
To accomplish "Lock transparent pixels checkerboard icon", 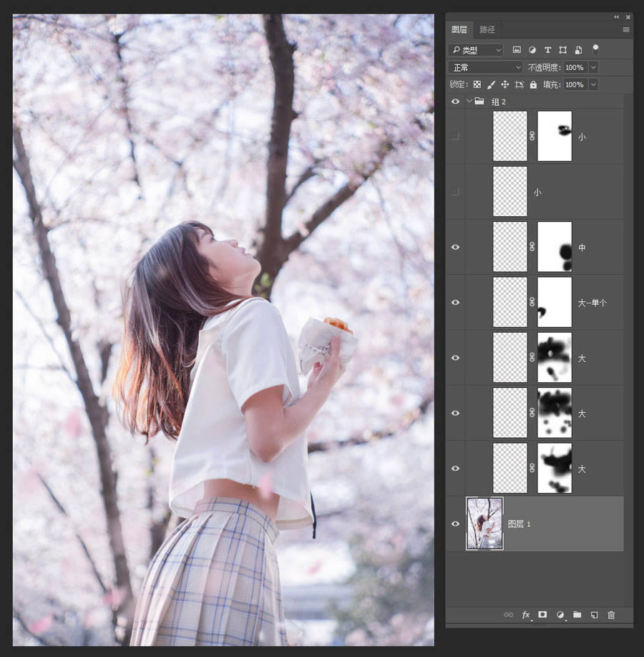I will point(477,84).
